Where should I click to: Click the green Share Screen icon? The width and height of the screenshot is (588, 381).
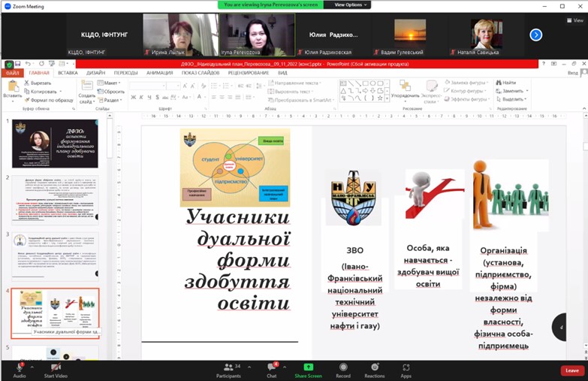pyautogui.click(x=308, y=368)
